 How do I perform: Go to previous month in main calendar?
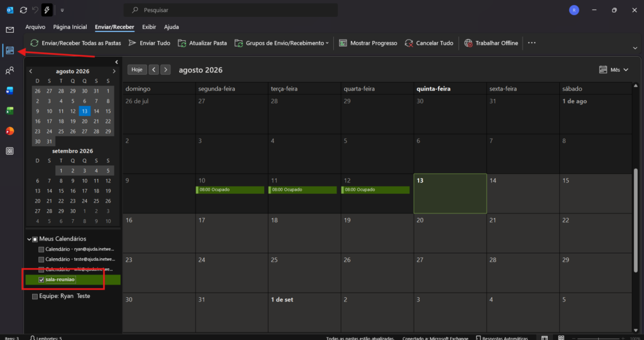[x=153, y=69]
